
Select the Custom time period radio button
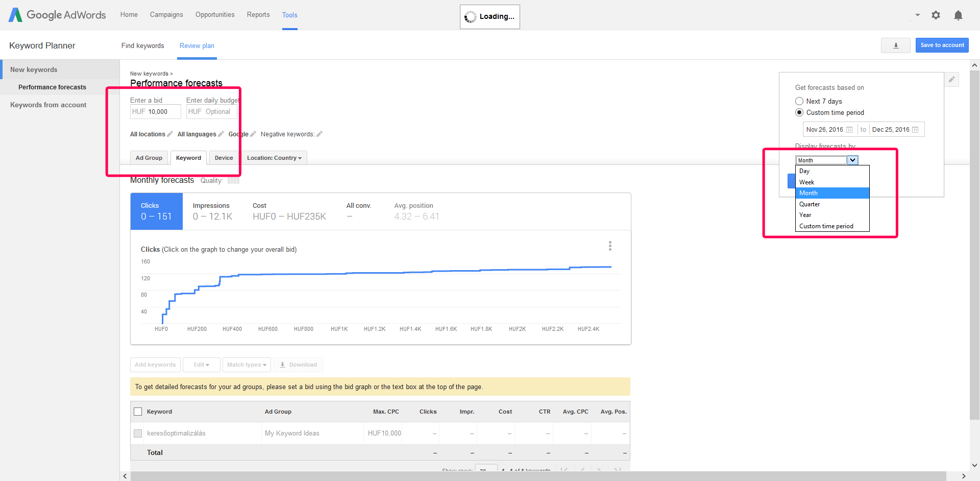pos(799,112)
